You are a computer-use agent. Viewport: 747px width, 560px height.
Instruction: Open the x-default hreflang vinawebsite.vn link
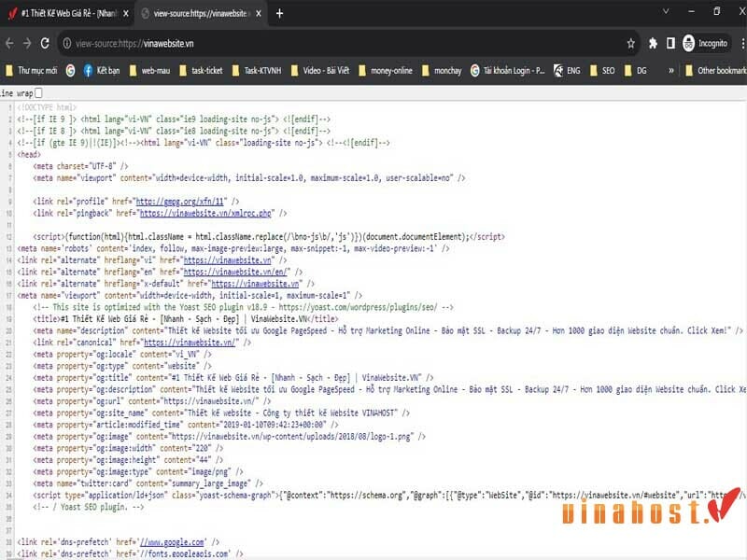point(255,284)
